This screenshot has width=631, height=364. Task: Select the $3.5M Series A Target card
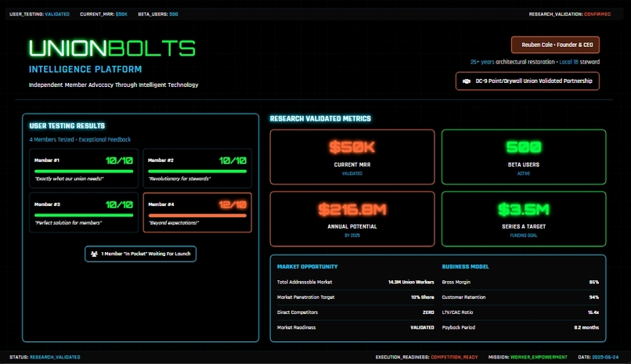(524, 219)
